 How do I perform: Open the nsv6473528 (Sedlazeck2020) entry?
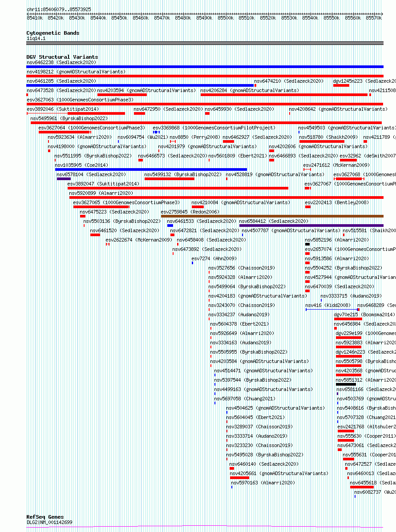61,90
